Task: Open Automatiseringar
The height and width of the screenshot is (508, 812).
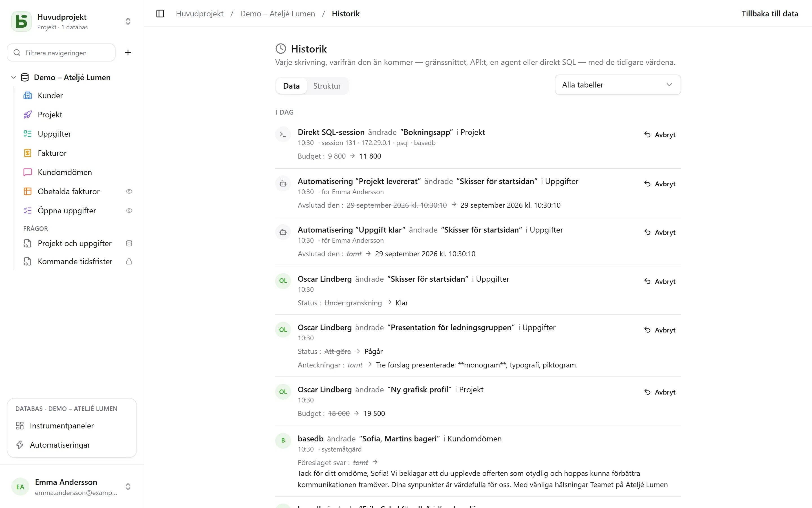Action: tap(72, 445)
